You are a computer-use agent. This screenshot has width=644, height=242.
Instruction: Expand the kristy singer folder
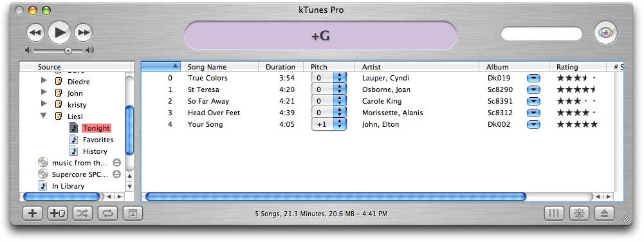(x=44, y=104)
